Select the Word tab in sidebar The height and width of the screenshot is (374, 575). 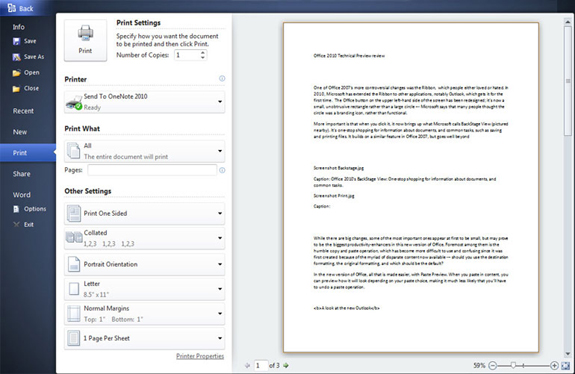22,195
